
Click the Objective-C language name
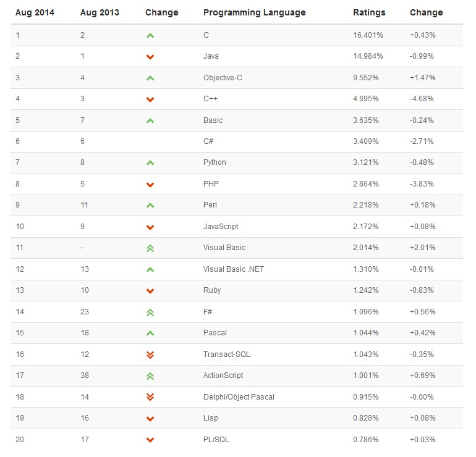pos(223,78)
